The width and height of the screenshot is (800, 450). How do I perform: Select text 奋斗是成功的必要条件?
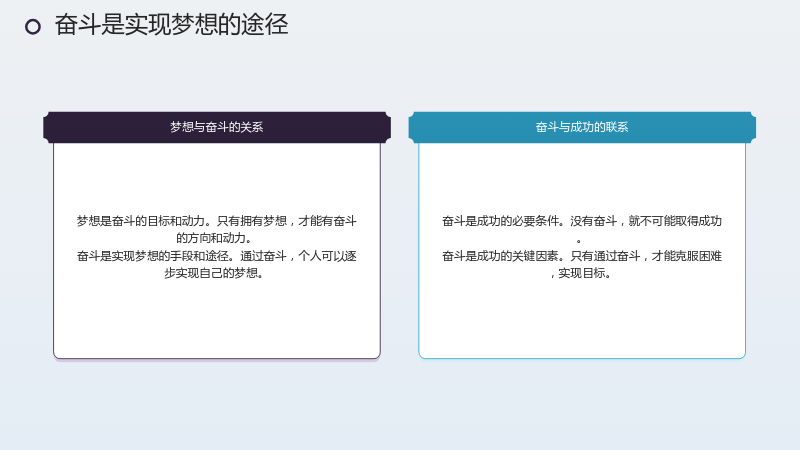pos(500,221)
